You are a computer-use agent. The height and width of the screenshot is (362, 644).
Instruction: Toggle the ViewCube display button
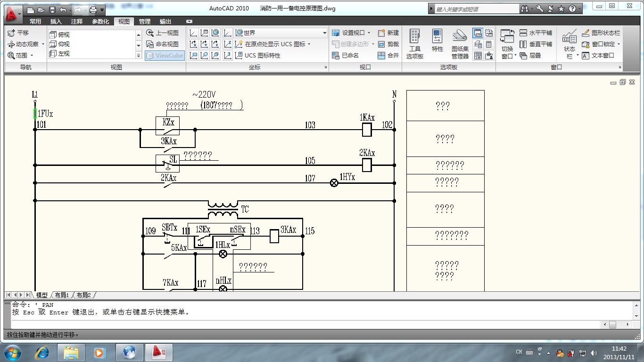(165, 56)
